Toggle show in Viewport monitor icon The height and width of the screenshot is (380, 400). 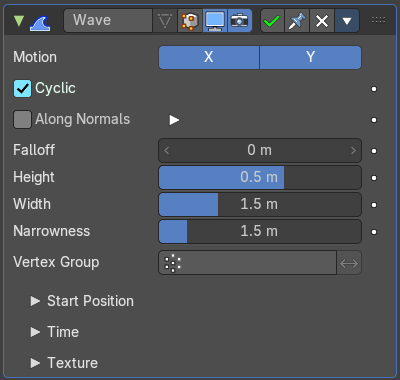[215, 21]
